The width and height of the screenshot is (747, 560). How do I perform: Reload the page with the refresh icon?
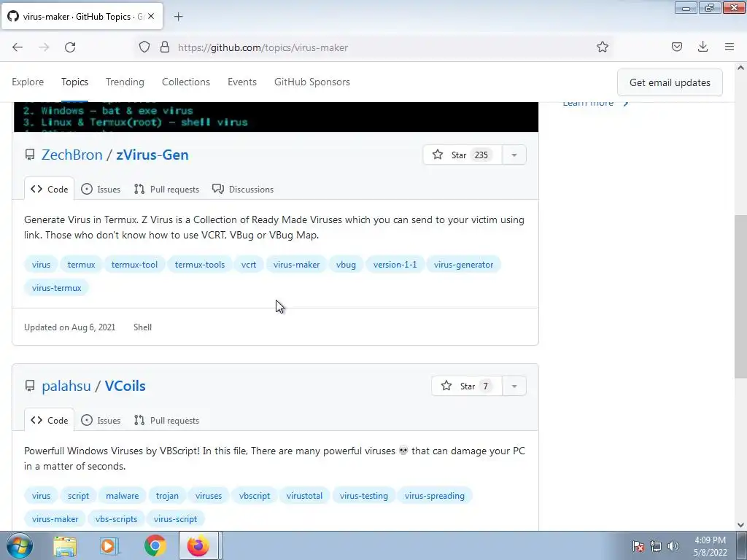tap(70, 47)
